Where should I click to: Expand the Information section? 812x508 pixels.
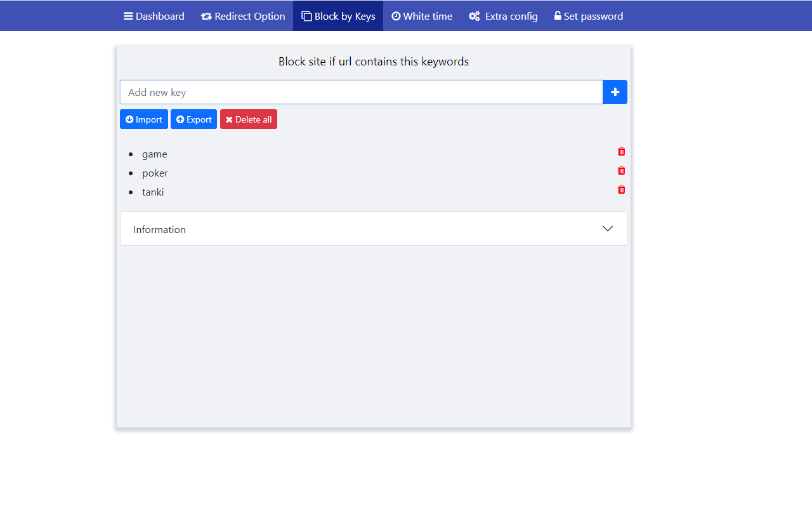tap(373, 228)
